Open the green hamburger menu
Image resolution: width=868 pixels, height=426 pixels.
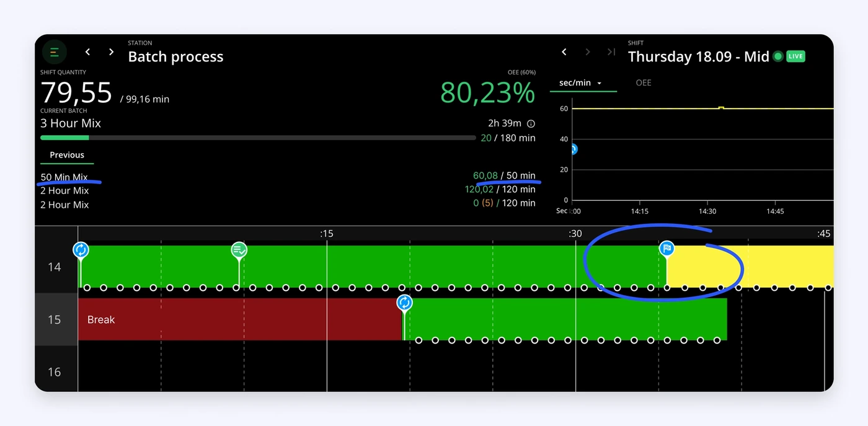click(x=55, y=53)
